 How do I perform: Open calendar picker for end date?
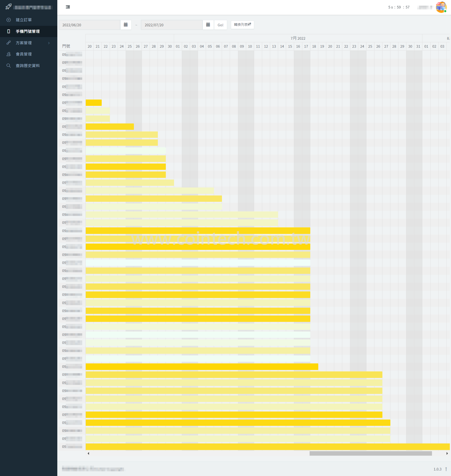click(208, 25)
